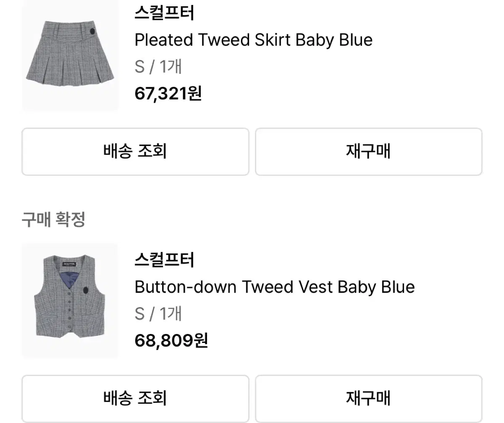Click 배송 조회 for the Pleated Tweed Skirt
The width and height of the screenshot is (504, 423).
pyautogui.click(x=135, y=151)
